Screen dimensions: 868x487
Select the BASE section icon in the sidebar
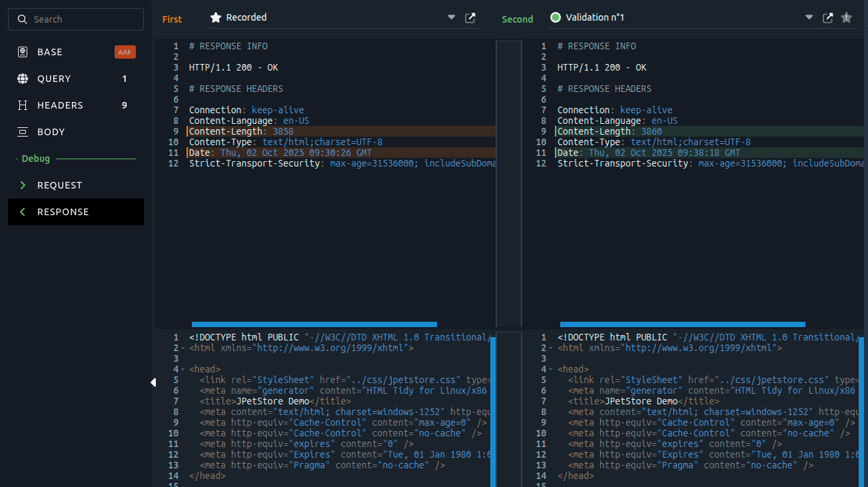point(24,51)
